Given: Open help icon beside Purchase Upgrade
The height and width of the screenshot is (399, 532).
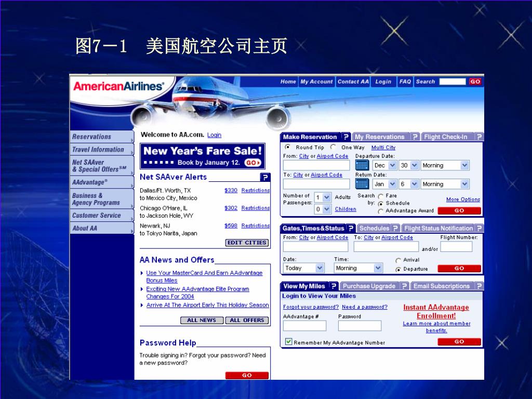Looking at the screenshot, I should (x=404, y=286).
